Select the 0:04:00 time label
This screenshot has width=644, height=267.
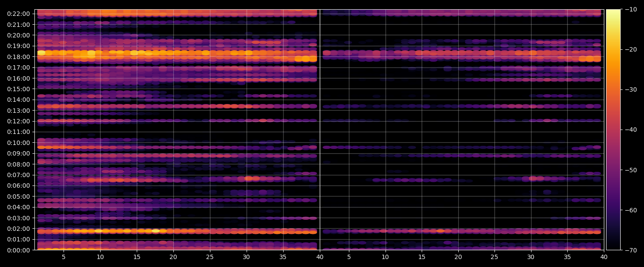[19, 207]
